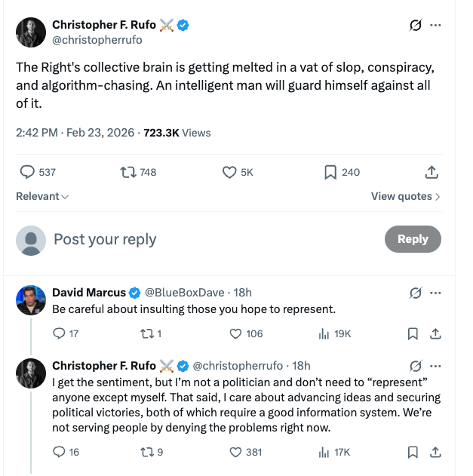Screen dimensions: 473x476
Task: Open David Marcus's profile avatar
Action: point(31,299)
